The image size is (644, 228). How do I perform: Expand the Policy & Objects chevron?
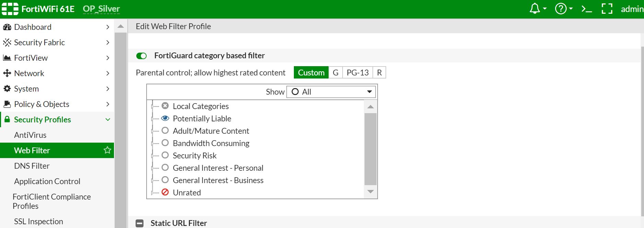[107, 104]
